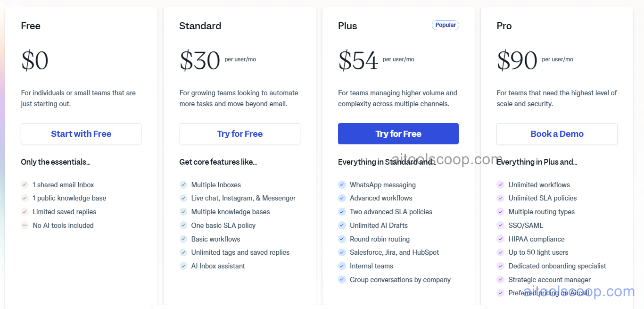The width and height of the screenshot is (644, 309).
Task: Select the Free plan title heading
Action: [x=30, y=26]
